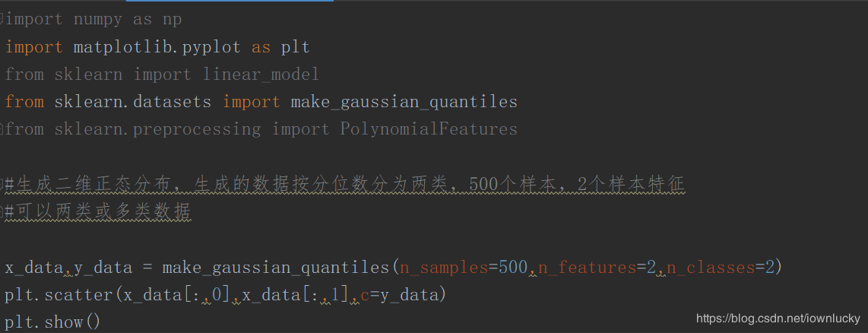Screen dimensions: 868x333
Task: Collapse the comment block starting with #生成二维正态分布
Action: (x=3, y=184)
